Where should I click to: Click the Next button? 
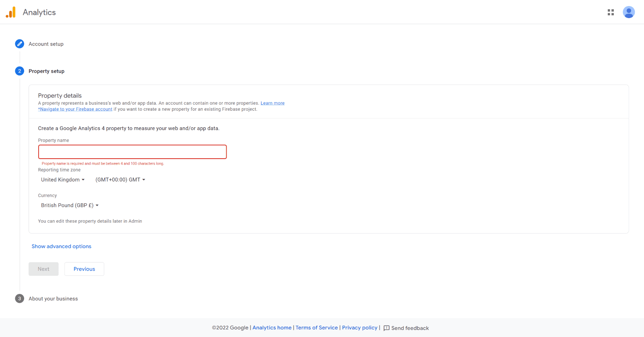point(43,269)
